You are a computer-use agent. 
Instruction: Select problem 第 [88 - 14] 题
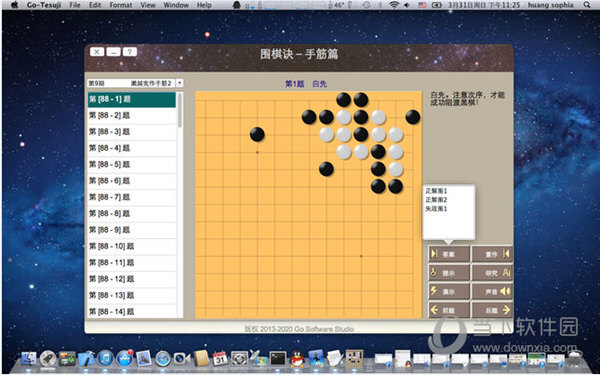click(132, 312)
